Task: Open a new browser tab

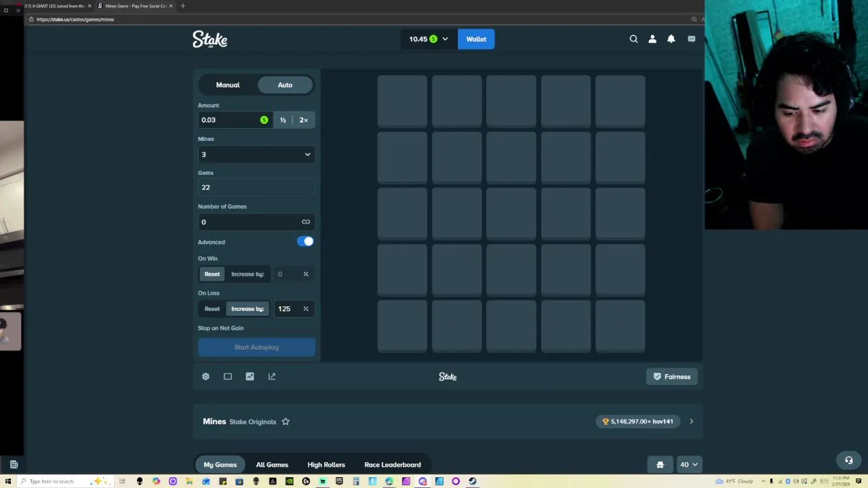Action: click(x=182, y=6)
